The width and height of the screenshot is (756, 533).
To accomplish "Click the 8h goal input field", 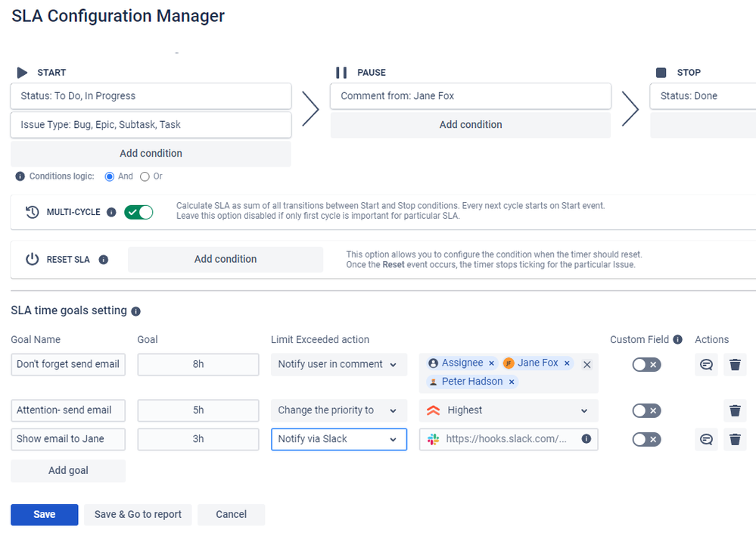I will tap(198, 365).
